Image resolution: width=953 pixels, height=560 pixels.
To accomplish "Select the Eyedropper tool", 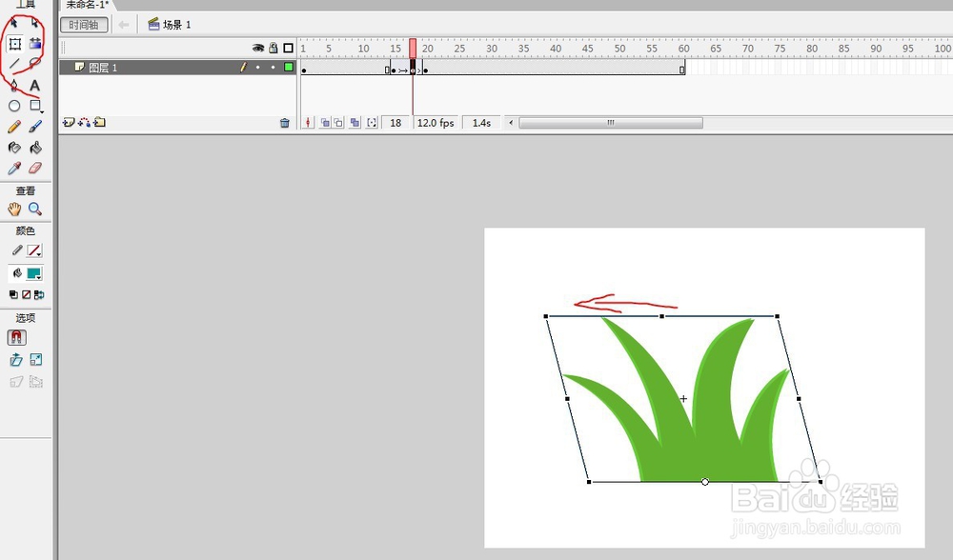I will [x=14, y=169].
